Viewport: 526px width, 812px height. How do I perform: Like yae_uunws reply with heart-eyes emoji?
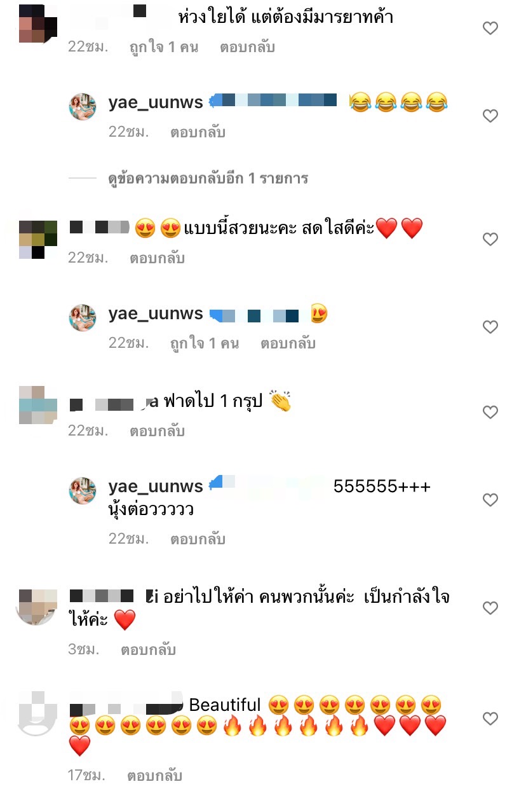[x=490, y=327]
